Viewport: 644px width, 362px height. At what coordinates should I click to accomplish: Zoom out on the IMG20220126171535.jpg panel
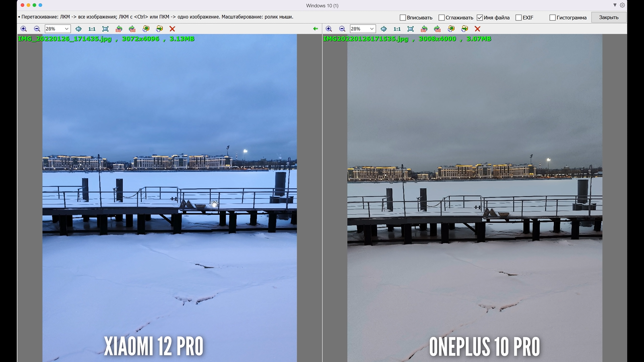(x=342, y=29)
